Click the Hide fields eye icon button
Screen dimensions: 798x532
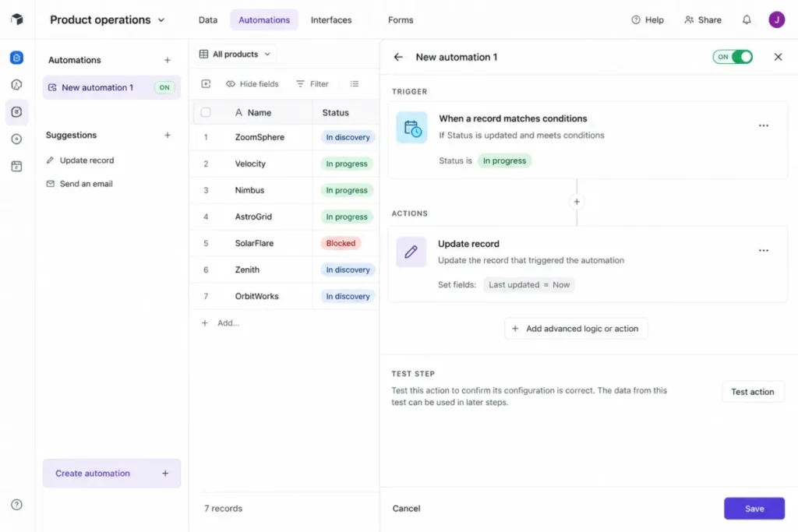(252, 84)
